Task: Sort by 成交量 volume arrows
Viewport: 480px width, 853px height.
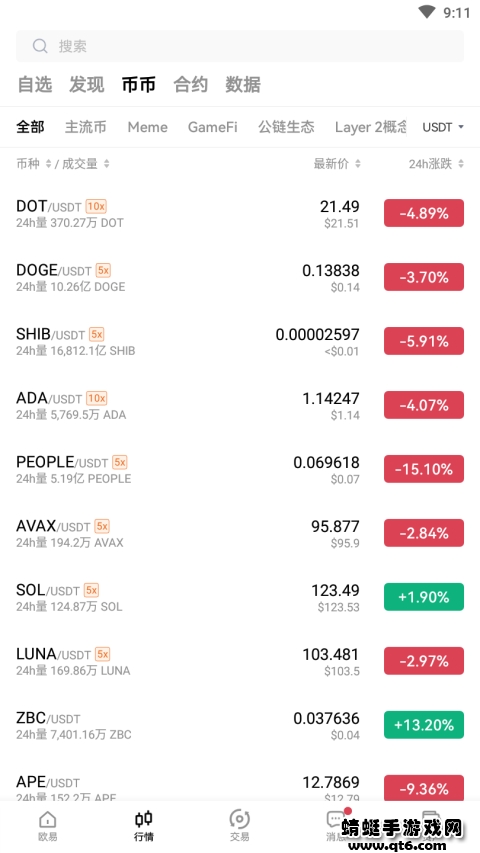Action: pyautogui.click(x=106, y=164)
